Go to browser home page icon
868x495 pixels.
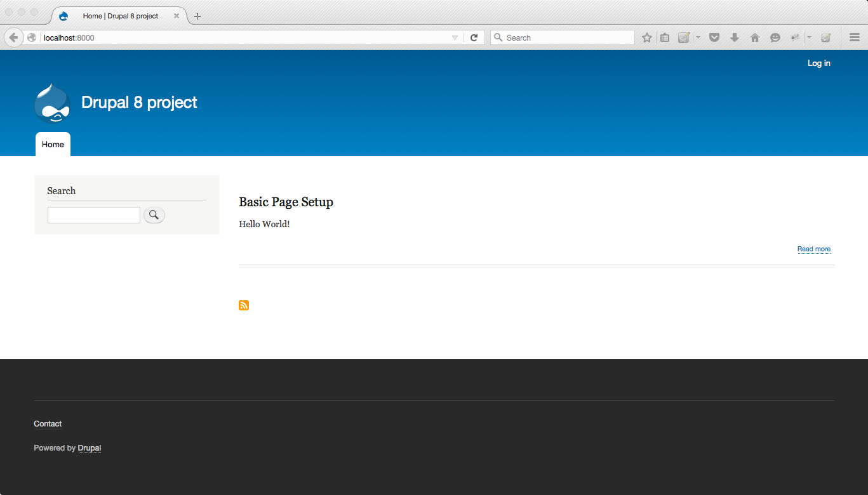click(x=755, y=37)
